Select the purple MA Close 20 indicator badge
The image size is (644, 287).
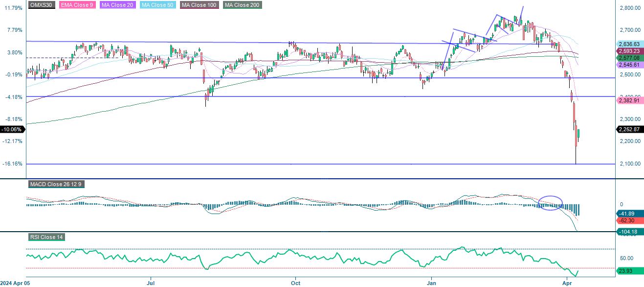(x=117, y=5)
